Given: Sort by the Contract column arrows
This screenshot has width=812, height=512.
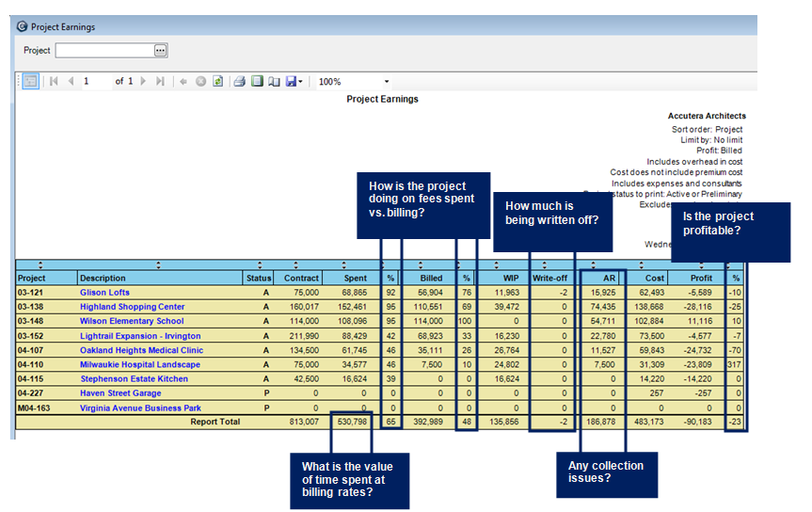Looking at the screenshot, I should point(295,264).
